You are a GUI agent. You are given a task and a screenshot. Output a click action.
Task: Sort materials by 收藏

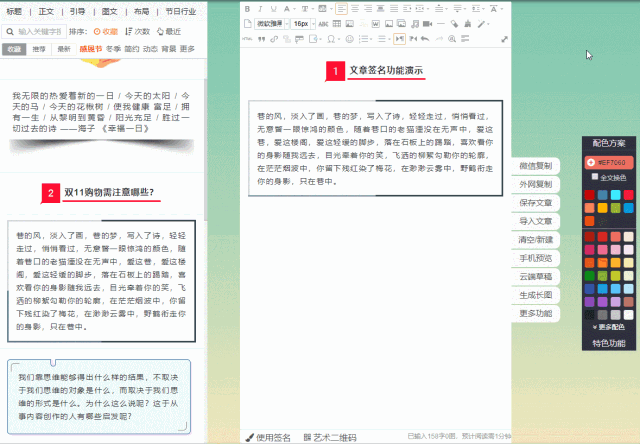click(106, 31)
